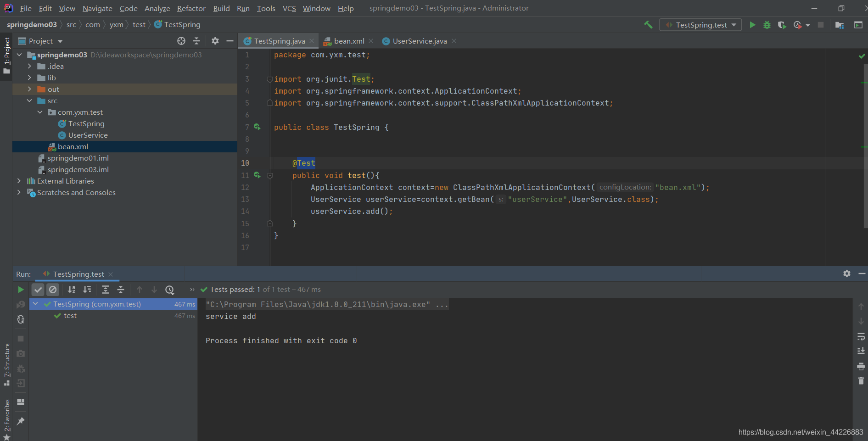Click the editor inspection status checkmark
This screenshot has width=868, height=441.
tap(862, 56)
